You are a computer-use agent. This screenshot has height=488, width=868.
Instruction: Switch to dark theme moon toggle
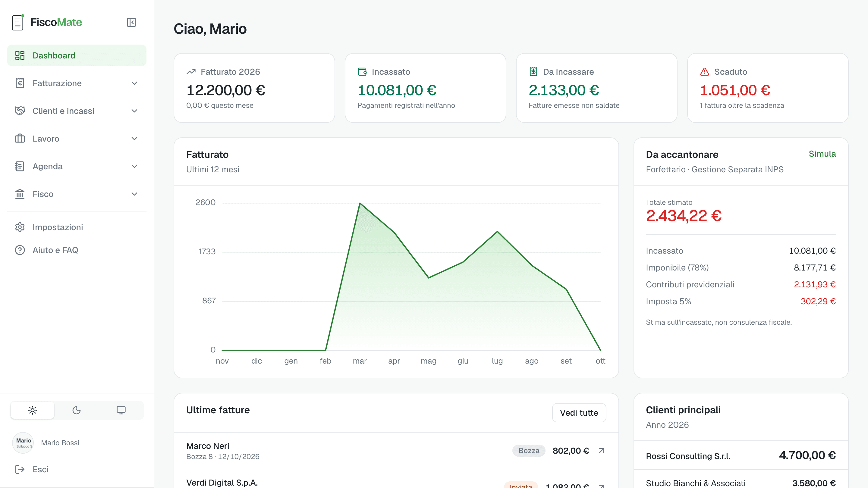coord(77,410)
